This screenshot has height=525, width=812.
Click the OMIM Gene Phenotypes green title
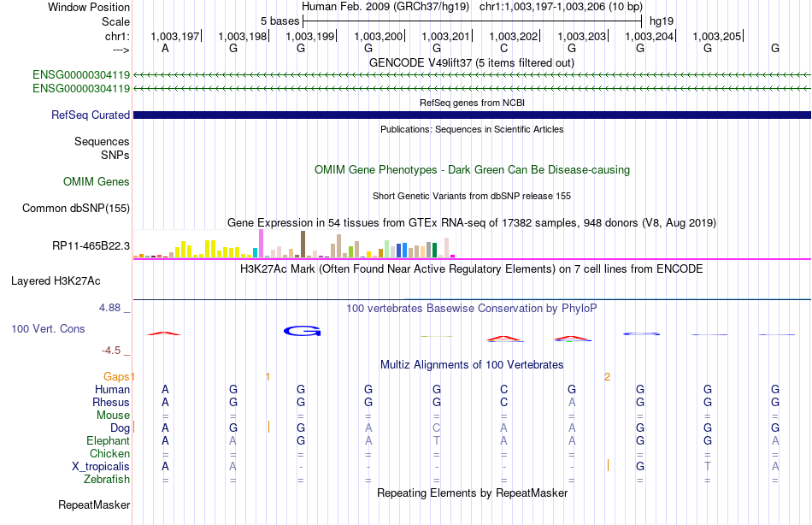point(472,169)
